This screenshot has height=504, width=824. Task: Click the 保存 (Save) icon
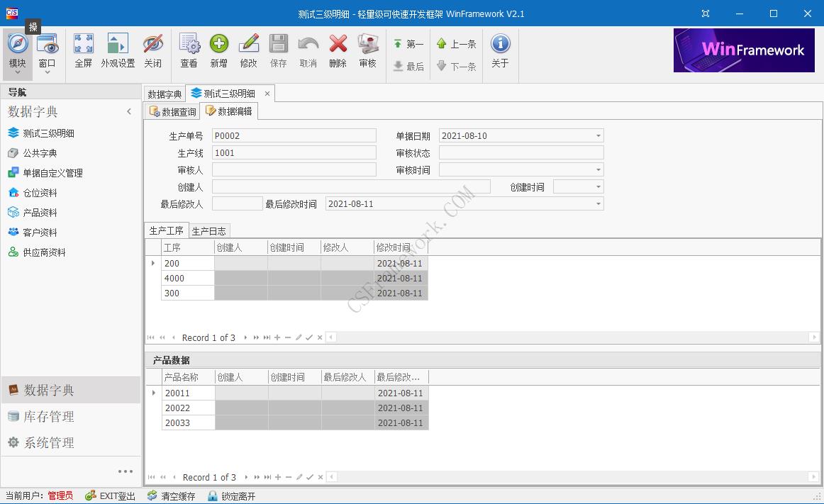[279, 50]
